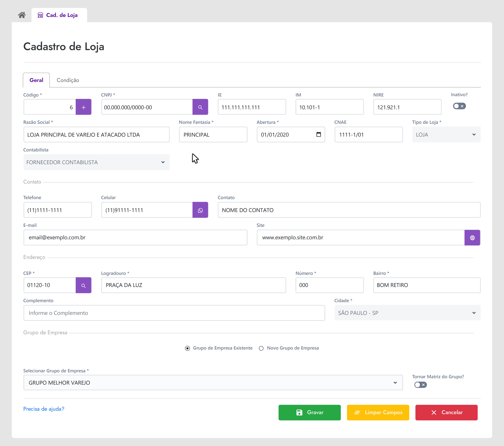This screenshot has height=446, width=504.
Task: Click the Razão Social input field
Action: coord(96,135)
